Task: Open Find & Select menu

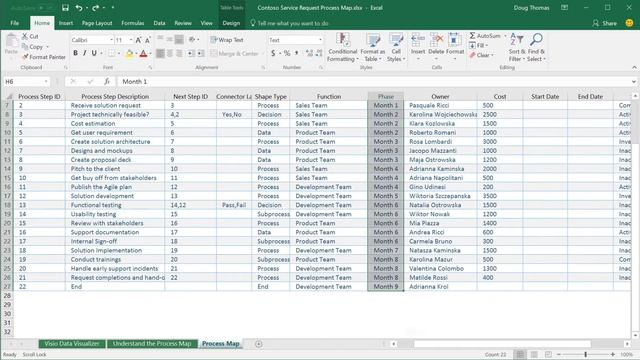Action: [536, 47]
